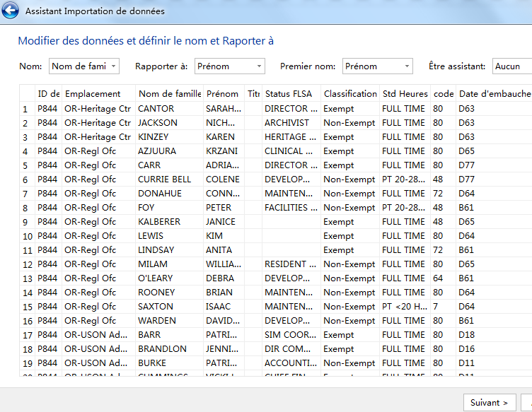Select the Nom de famille column header

tap(170, 94)
